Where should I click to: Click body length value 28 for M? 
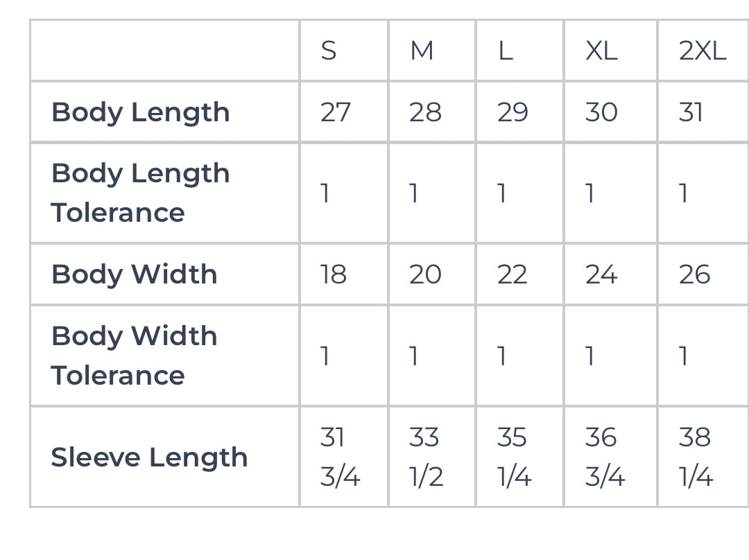point(425,112)
